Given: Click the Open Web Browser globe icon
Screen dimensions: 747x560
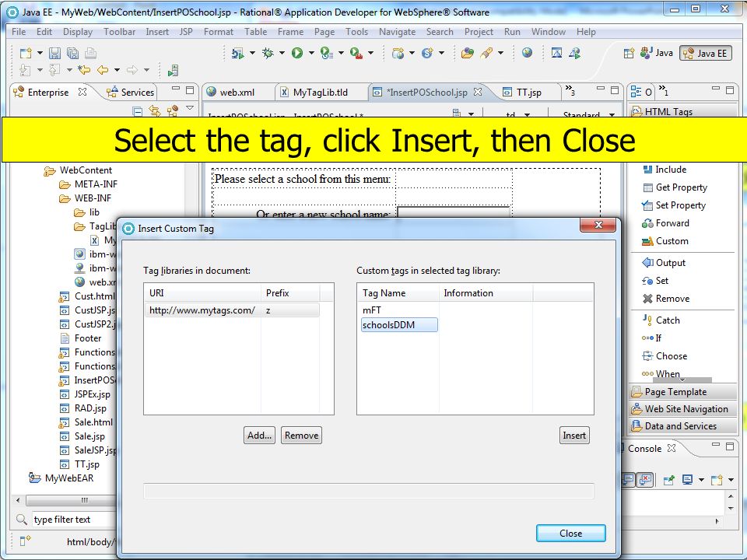Looking at the screenshot, I should (527, 52).
